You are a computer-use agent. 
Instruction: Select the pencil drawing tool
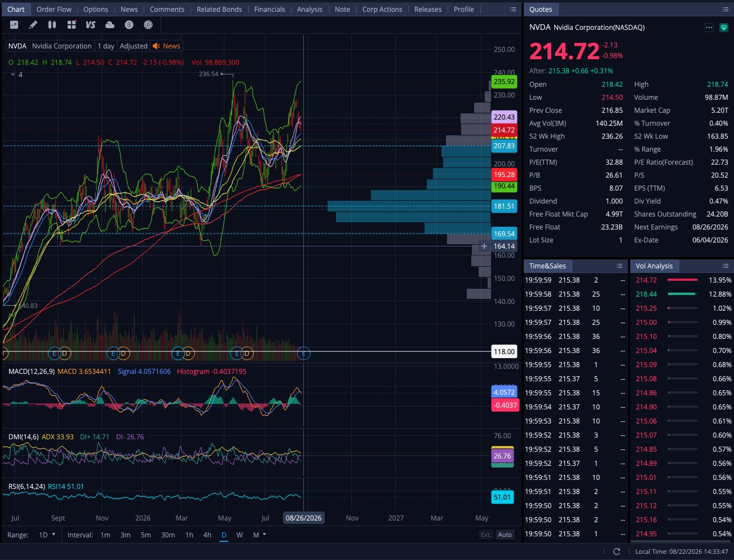click(33, 25)
